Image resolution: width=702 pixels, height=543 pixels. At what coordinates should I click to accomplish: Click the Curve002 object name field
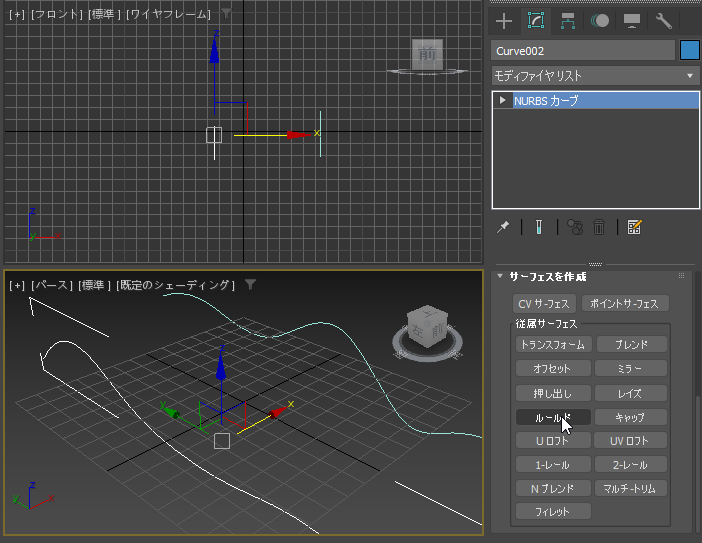tap(583, 51)
